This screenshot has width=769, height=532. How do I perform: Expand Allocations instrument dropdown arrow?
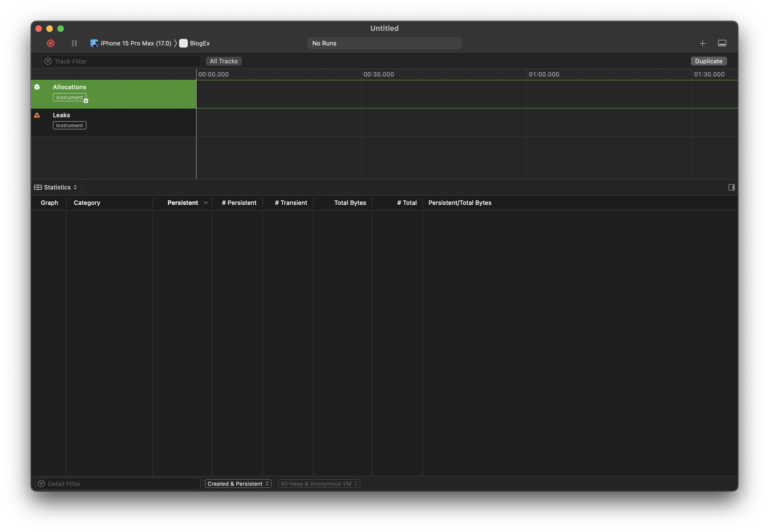click(x=86, y=101)
